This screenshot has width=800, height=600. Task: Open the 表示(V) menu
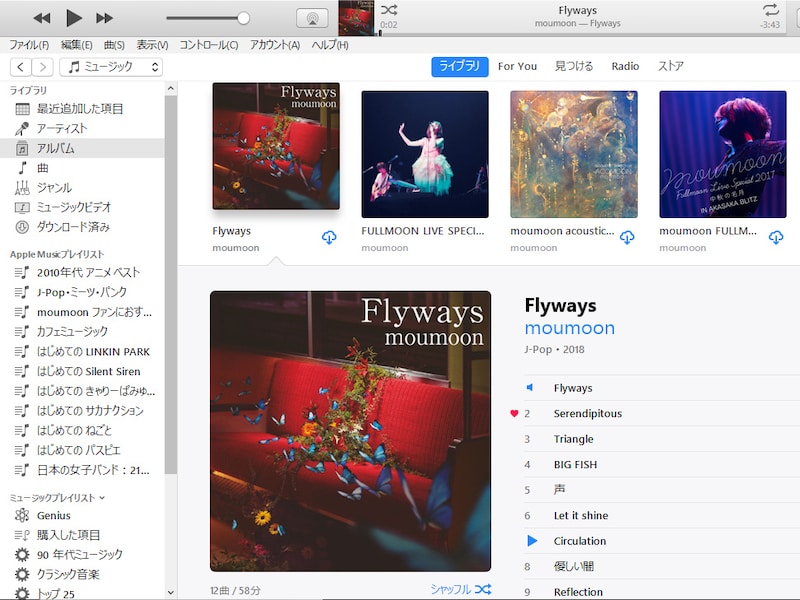[x=152, y=45]
